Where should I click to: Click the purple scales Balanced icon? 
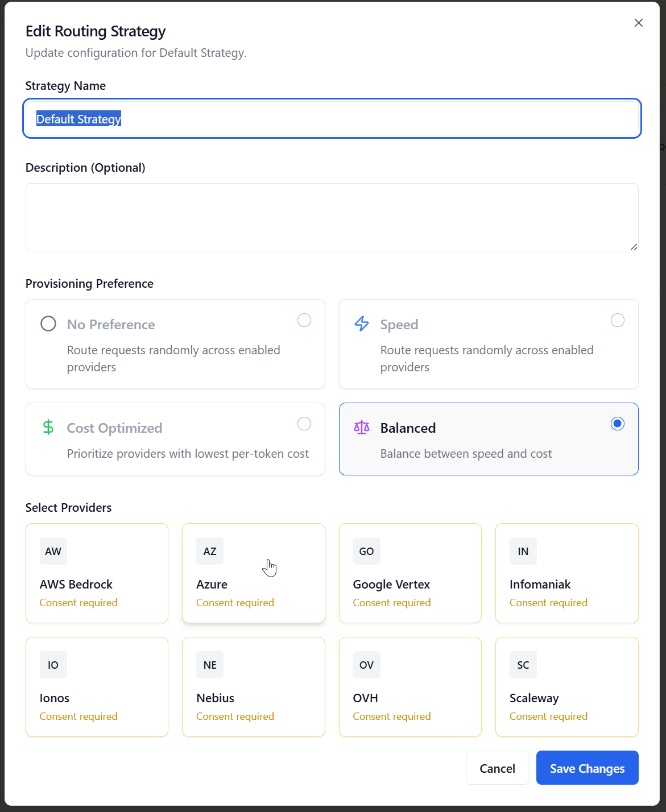coord(362,428)
